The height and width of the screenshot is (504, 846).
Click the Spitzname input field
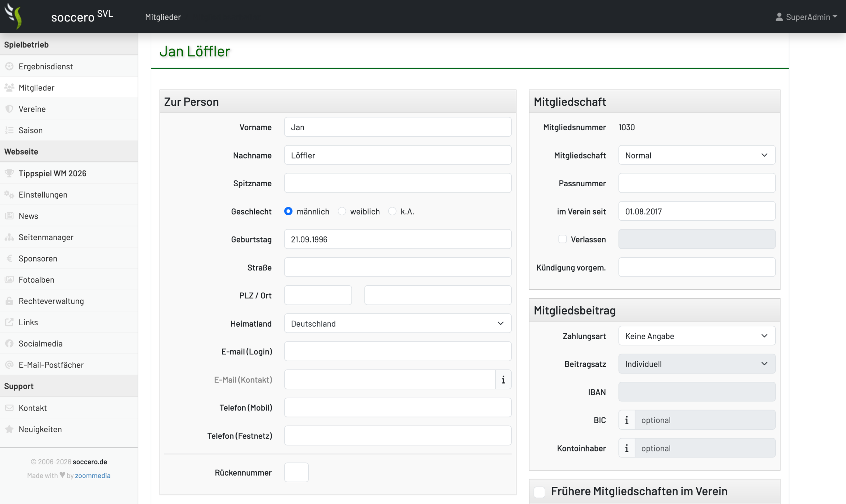(x=398, y=183)
